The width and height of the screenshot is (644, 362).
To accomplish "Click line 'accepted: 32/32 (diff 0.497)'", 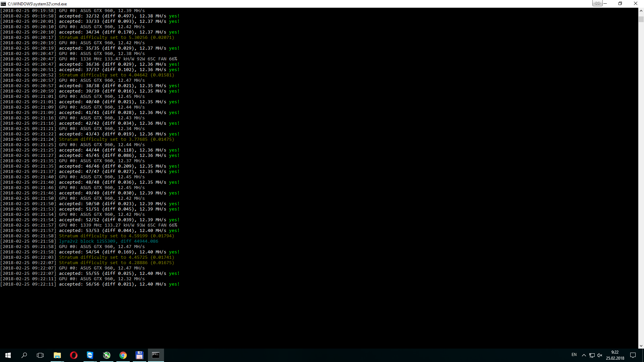I will point(90,16).
